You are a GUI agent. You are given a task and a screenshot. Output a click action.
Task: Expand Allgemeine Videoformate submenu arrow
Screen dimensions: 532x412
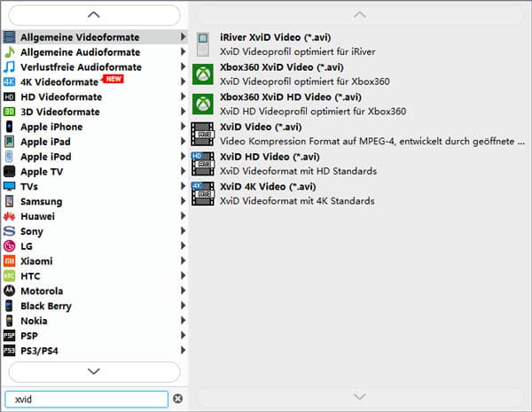pyautogui.click(x=183, y=36)
